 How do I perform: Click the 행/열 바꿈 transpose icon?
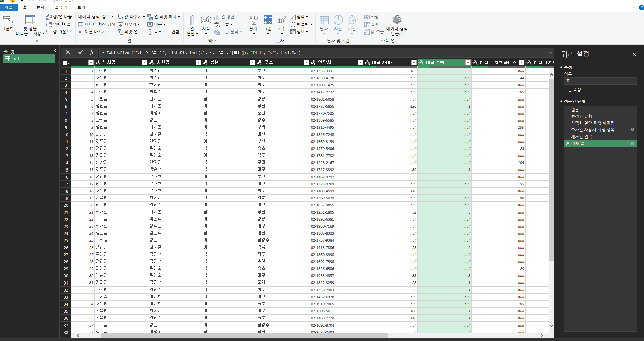point(49,17)
